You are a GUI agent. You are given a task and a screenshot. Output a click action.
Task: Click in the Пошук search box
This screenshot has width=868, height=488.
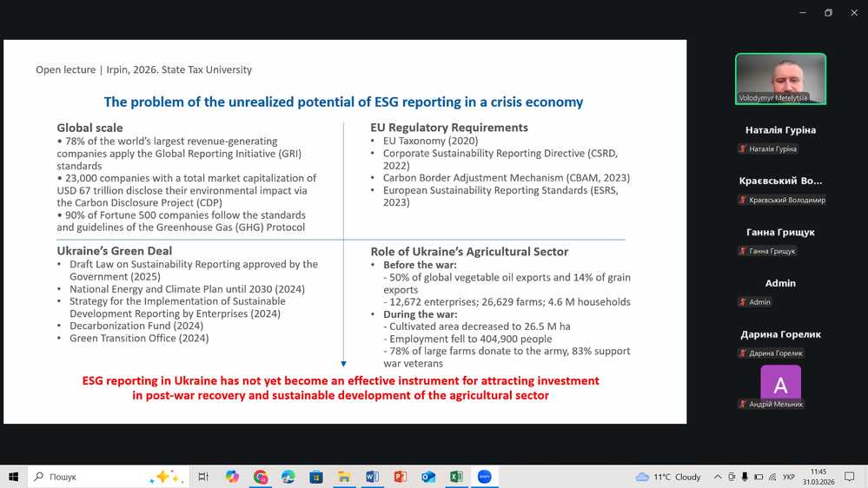[x=87, y=477]
